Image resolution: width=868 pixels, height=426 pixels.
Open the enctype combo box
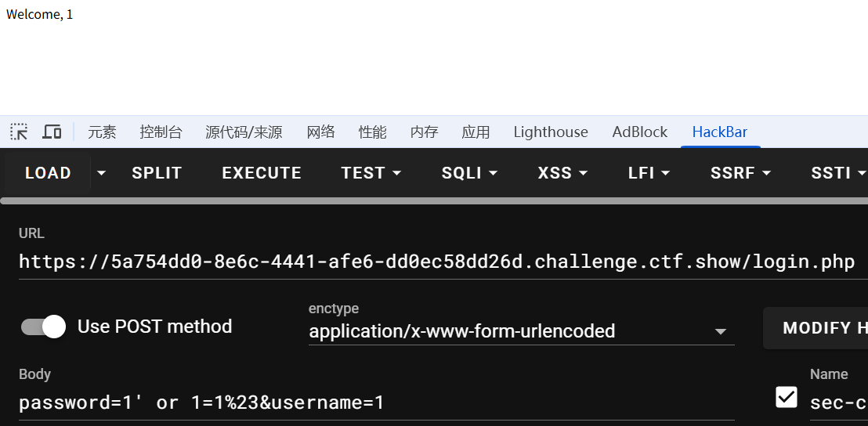point(521,331)
